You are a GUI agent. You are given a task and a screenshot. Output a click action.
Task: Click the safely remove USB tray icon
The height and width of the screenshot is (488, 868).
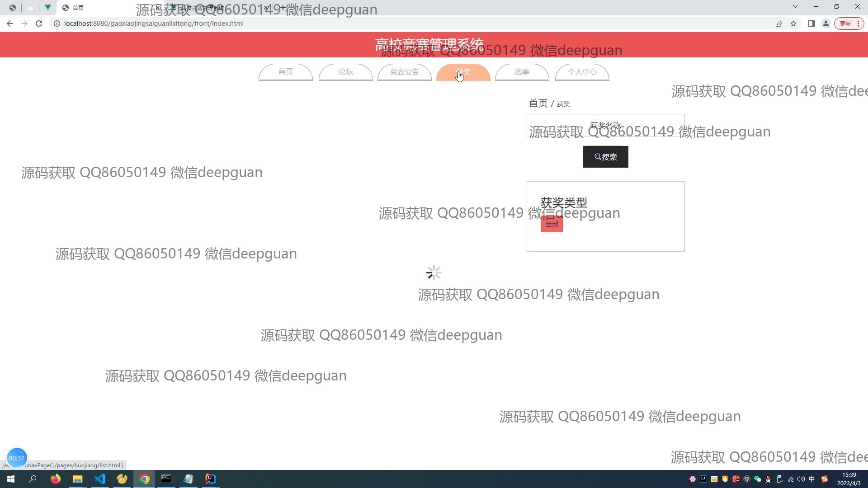coord(779,479)
